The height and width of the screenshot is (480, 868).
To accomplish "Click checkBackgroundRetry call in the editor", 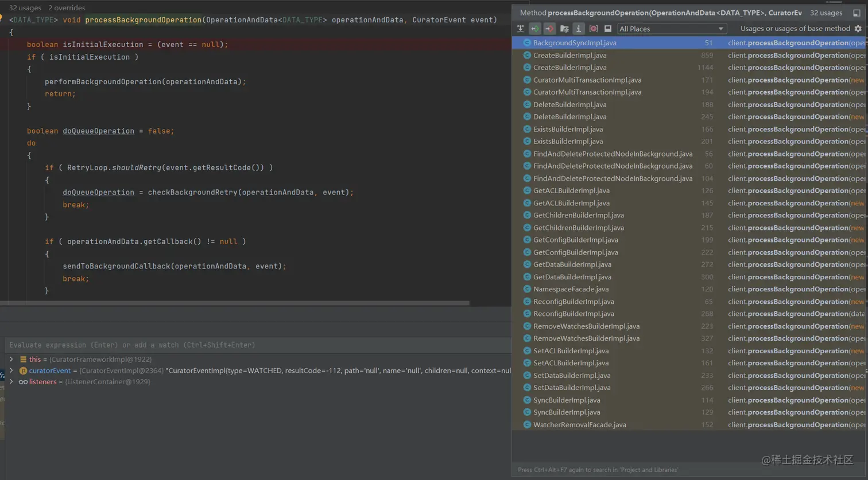I will (192, 193).
